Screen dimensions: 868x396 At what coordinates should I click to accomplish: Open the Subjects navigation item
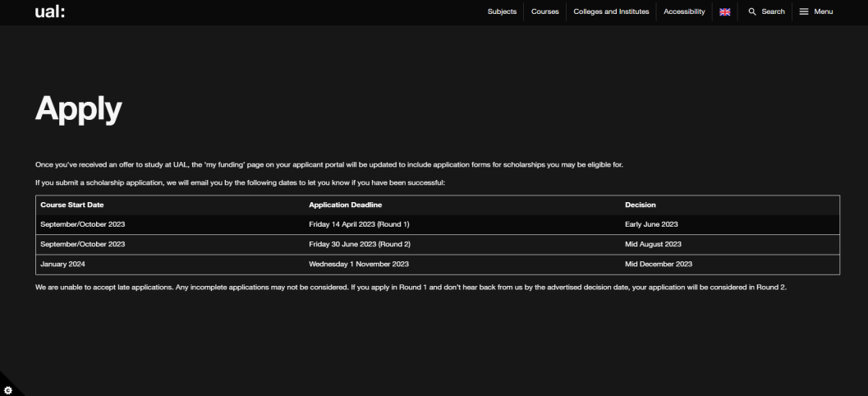click(x=502, y=12)
